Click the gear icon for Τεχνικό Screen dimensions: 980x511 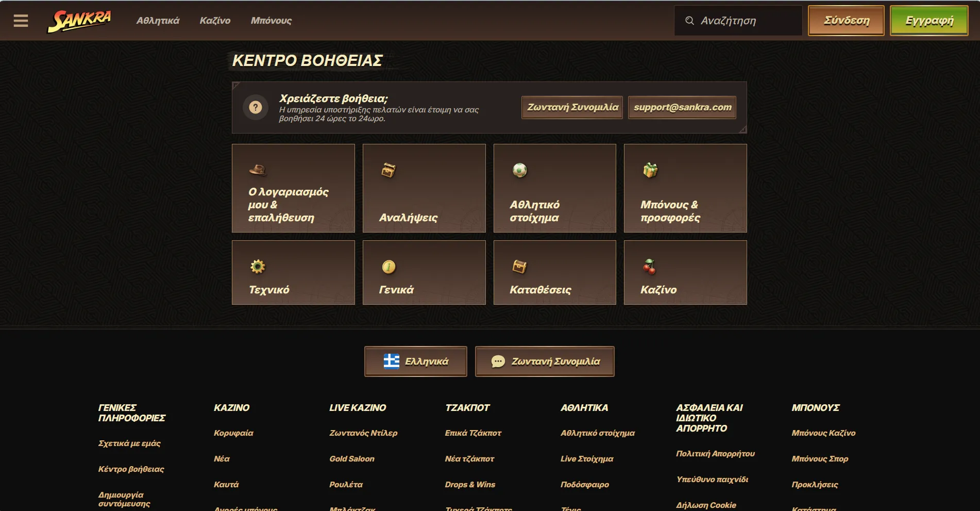click(x=258, y=267)
